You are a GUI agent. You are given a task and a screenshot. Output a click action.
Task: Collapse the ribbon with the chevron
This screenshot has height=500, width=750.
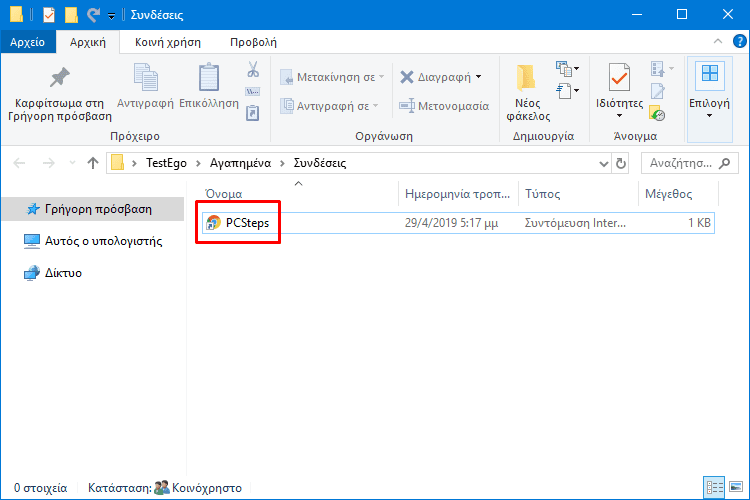(718, 41)
